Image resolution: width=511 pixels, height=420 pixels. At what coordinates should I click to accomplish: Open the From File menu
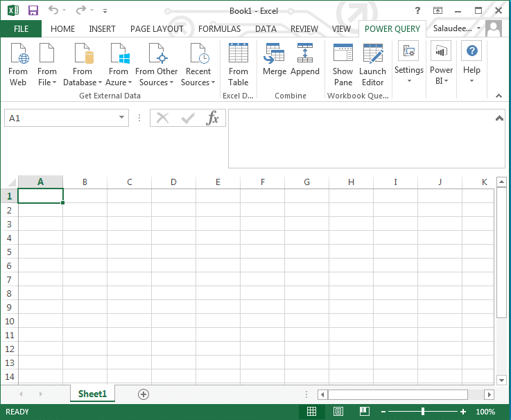click(47, 65)
